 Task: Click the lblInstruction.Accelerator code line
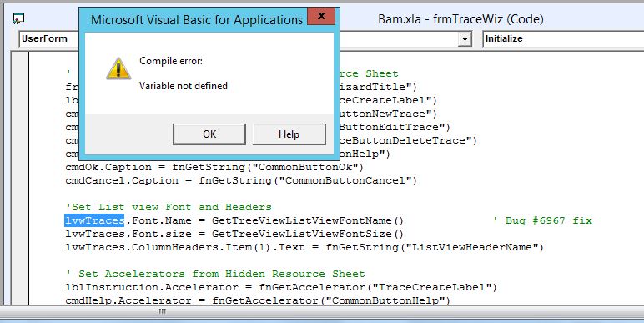tap(281, 287)
